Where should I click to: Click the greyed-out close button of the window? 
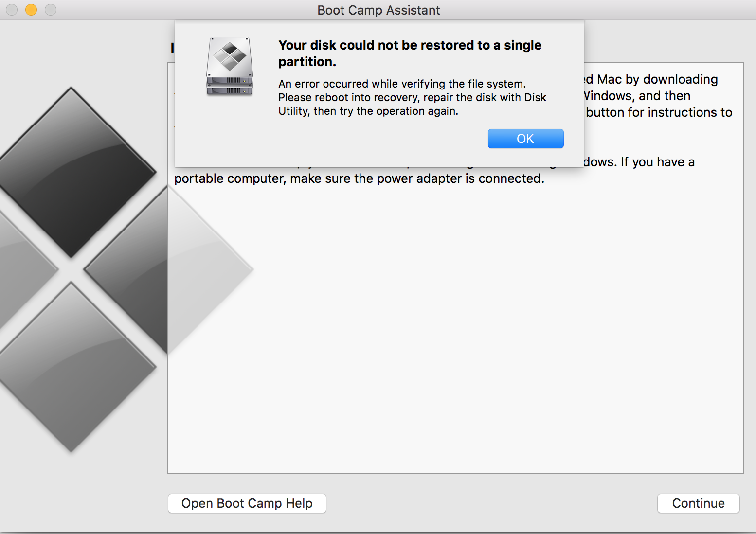coord(12,10)
